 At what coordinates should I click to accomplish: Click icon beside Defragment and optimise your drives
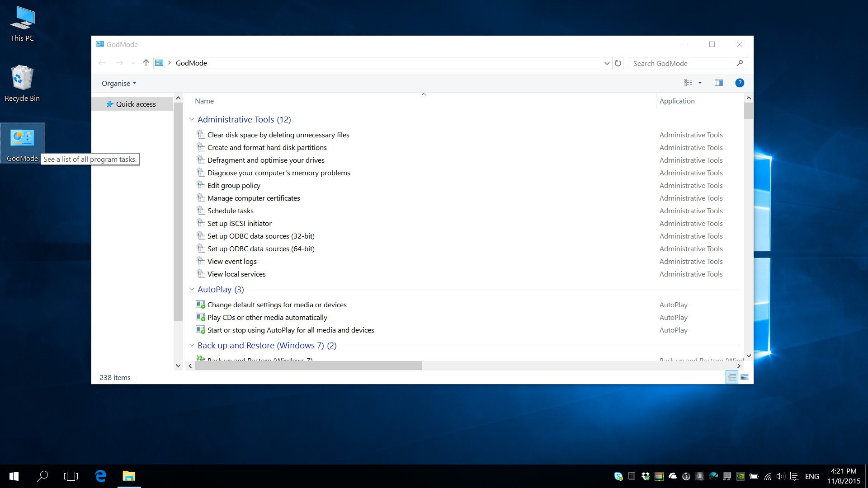click(x=201, y=160)
